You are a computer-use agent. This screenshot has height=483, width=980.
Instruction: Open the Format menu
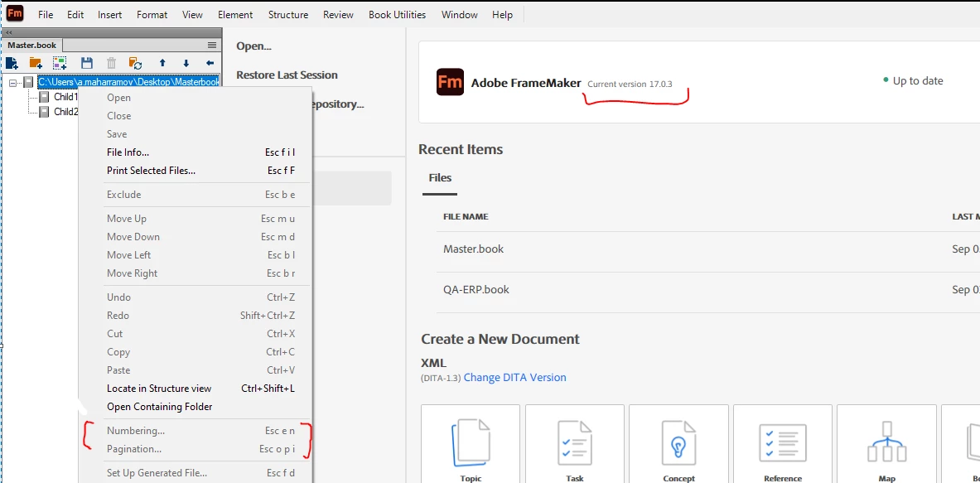coord(152,14)
